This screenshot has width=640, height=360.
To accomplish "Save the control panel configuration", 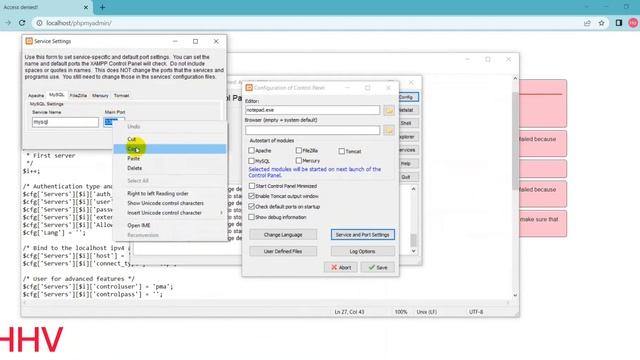I will pos(378,267).
